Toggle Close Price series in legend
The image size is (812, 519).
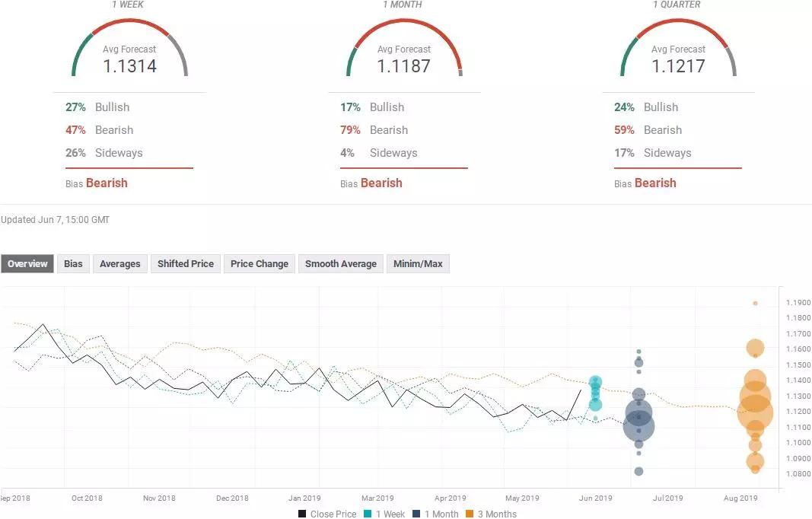coord(327,514)
